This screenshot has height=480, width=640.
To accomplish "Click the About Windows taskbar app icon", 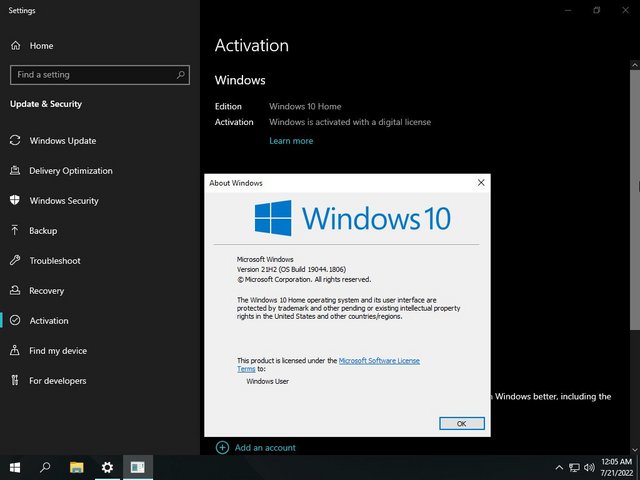I will [x=138, y=467].
